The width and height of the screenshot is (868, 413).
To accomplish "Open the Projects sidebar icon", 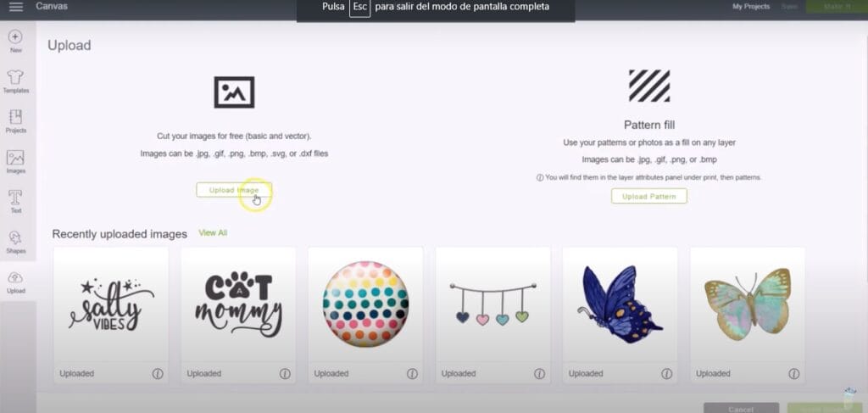I will 15,117.
